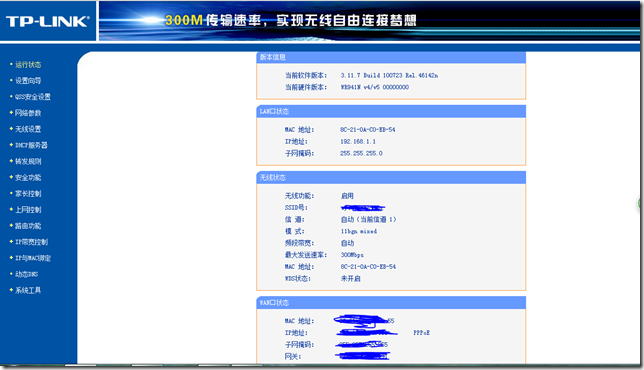Click the PPPoE label in WAN section
This screenshot has width=644, height=370.
421,333
